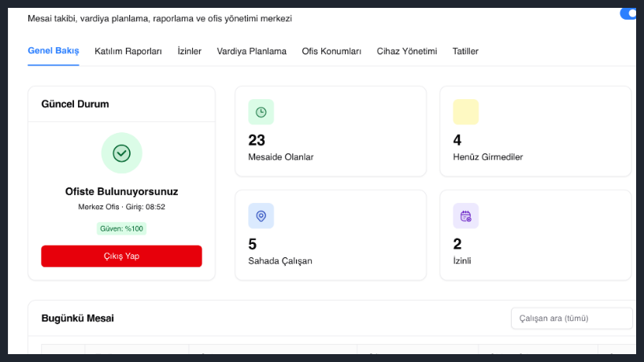
Task: Open the İzinli card showing 2
Action: tap(535, 235)
